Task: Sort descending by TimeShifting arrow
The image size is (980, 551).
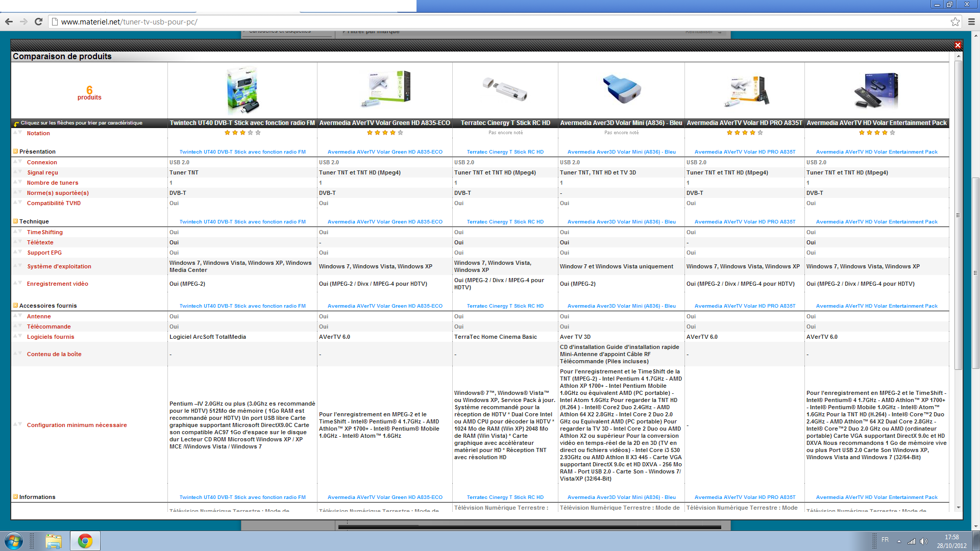Action: click(20, 232)
